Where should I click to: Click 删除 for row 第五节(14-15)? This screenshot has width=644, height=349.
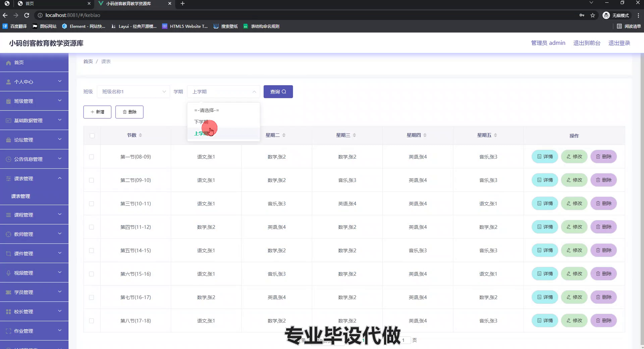(x=604, y=251)
